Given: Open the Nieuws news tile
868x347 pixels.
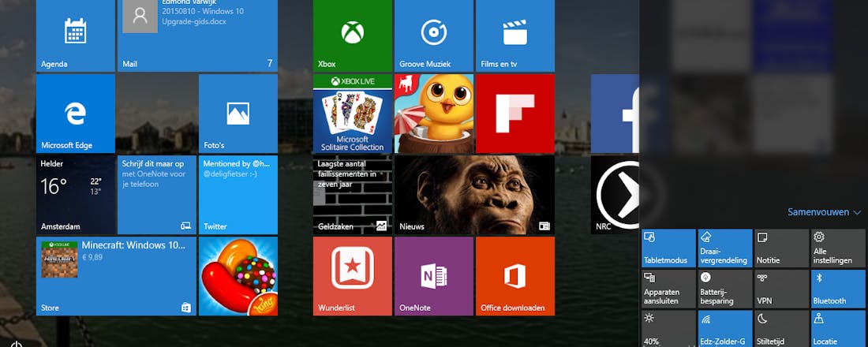Looking at the screenshot, I should pos(474,195).
